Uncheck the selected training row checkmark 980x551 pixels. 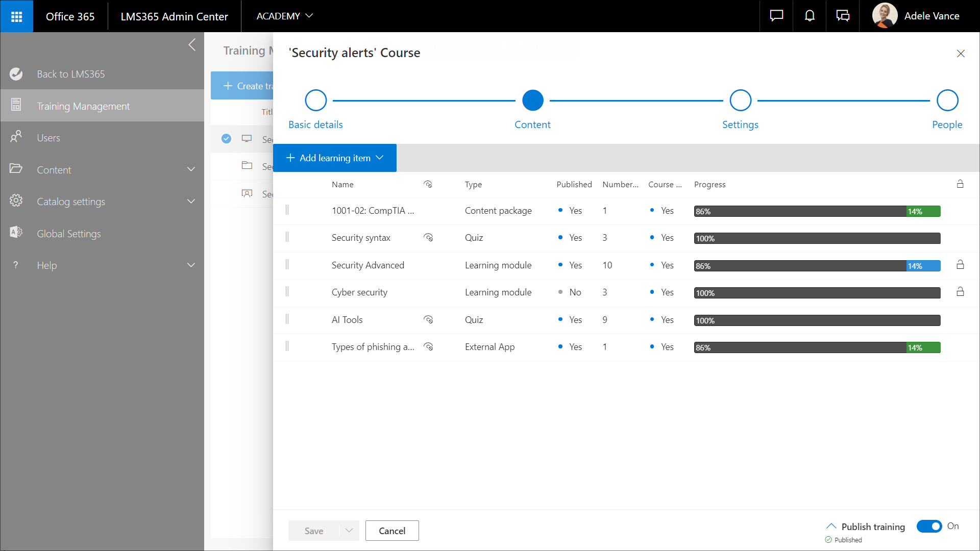point(226,139)
